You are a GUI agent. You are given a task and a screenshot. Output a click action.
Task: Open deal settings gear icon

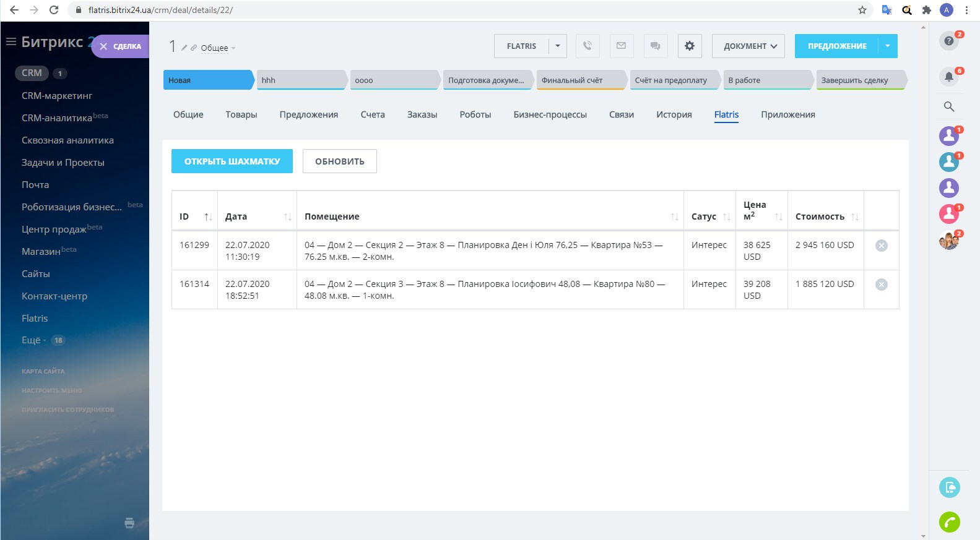(x=690, y=46)
